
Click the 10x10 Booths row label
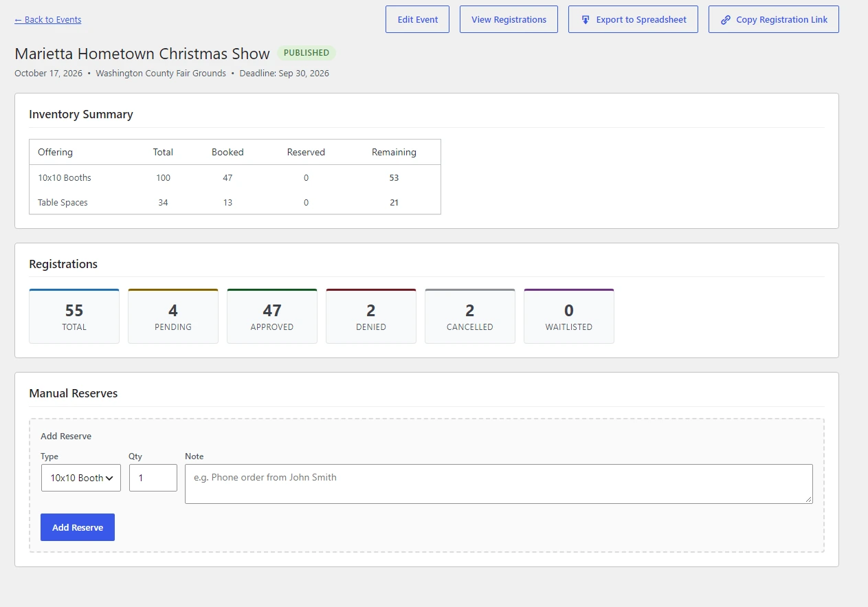coord(65,177)
